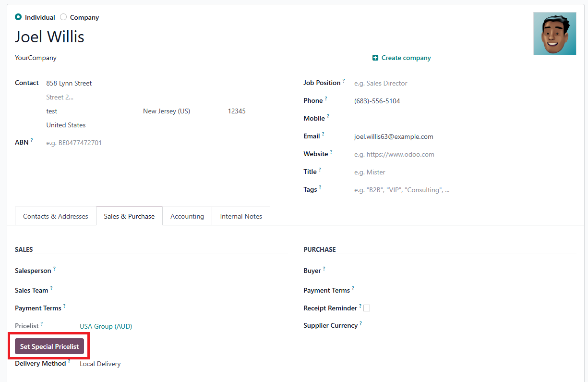The height and width of the screenshot is (382, 588).
Task: Open the country field showing United States
Action: pos(66,125)
